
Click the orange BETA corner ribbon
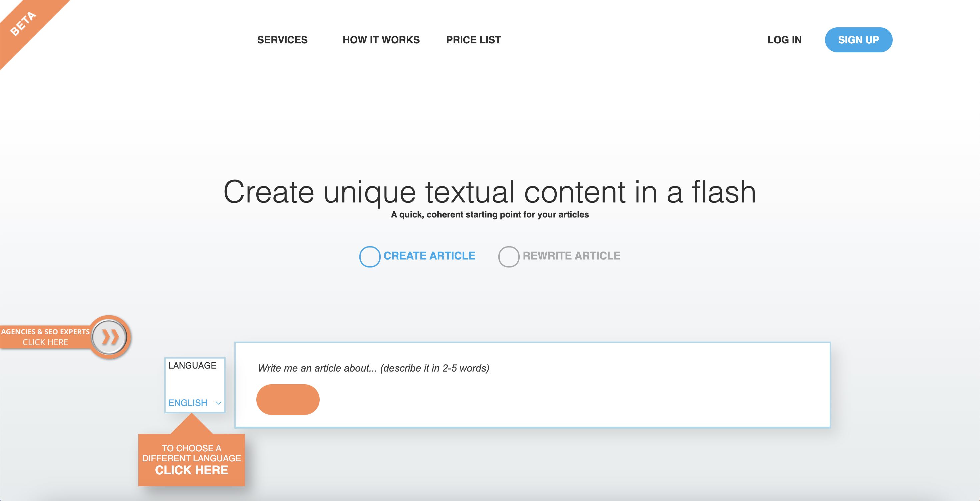(x=24, y=24)
